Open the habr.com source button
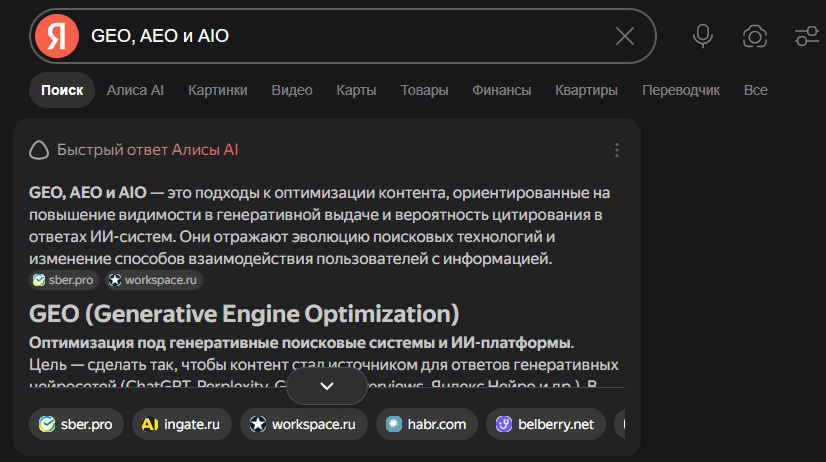 tap(427, 424)
